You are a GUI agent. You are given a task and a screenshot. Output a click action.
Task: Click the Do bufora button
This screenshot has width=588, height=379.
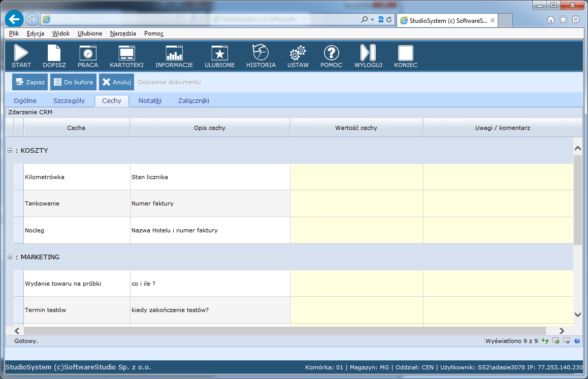[x=73, y=82]
